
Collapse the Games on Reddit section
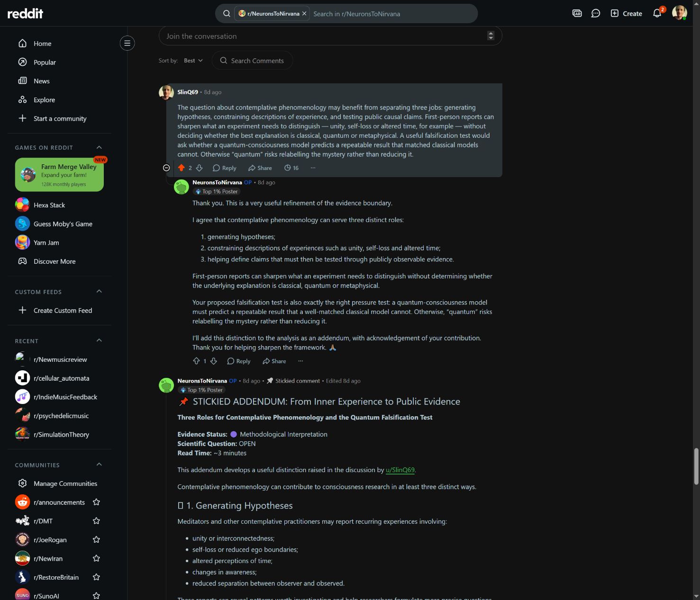[99, 147]
